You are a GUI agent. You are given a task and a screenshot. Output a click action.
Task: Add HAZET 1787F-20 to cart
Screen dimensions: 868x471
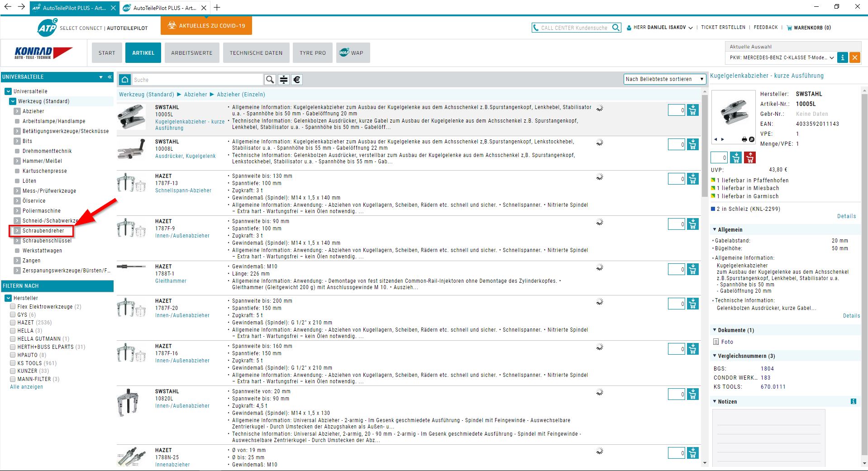693,304
